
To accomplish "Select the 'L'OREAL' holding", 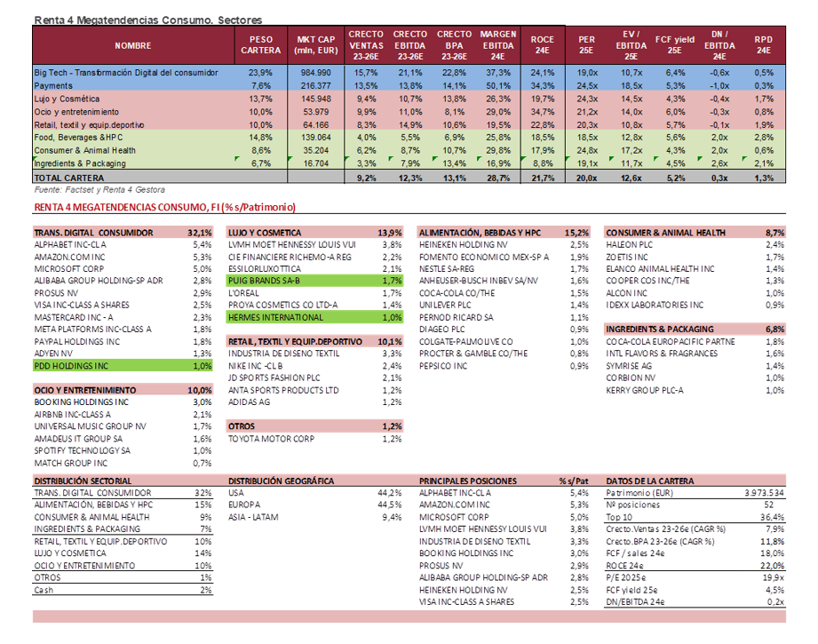I will point(243,293).
